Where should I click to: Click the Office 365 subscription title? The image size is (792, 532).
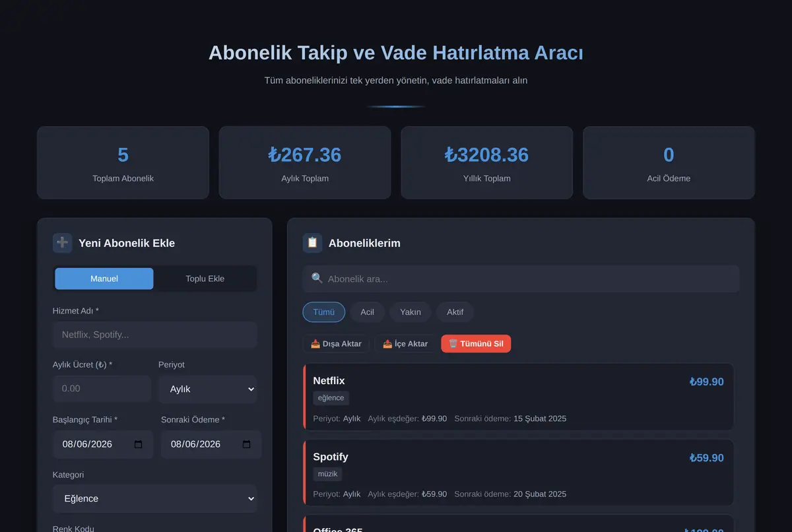338,530
